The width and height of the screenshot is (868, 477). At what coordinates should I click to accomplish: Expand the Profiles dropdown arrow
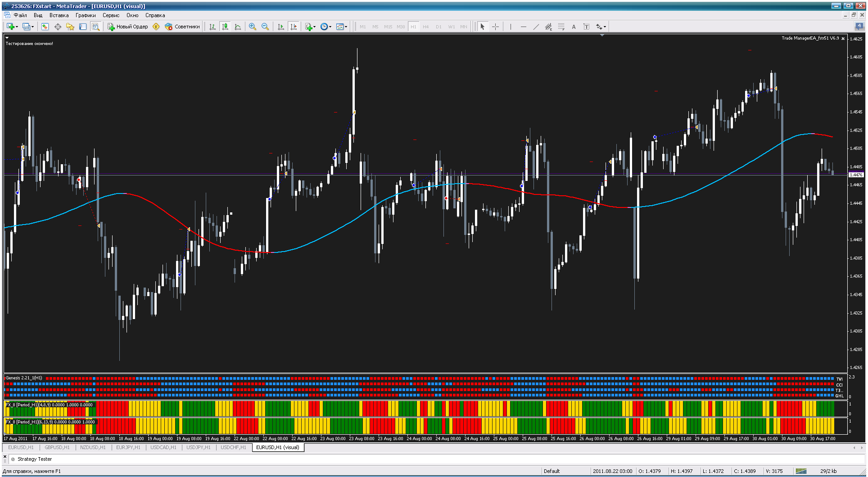(33, 27)
